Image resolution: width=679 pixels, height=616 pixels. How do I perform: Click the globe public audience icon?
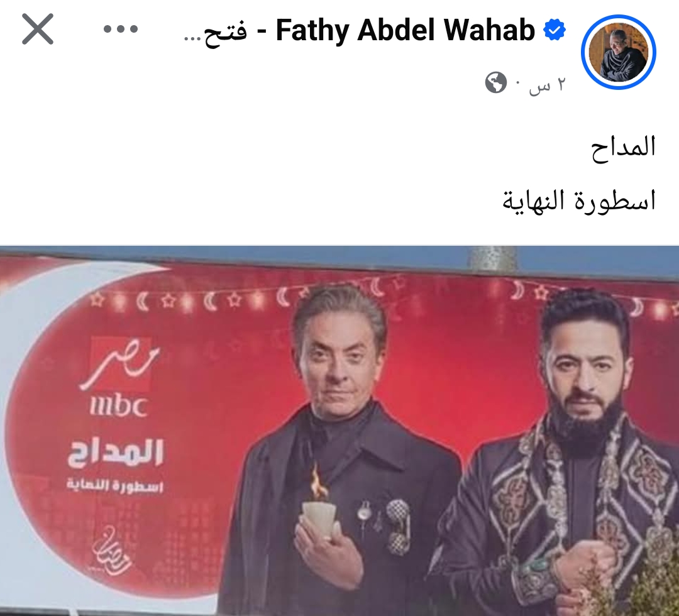tap(496, 82)
